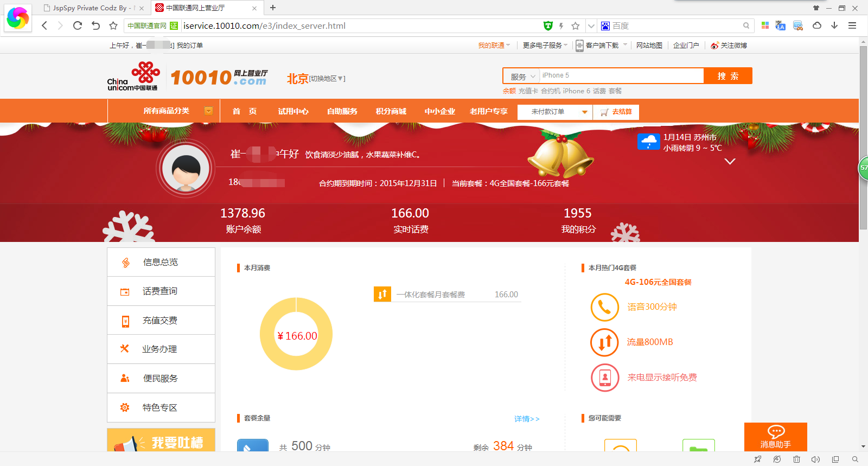Expand weather details chevron

[730, 161]
